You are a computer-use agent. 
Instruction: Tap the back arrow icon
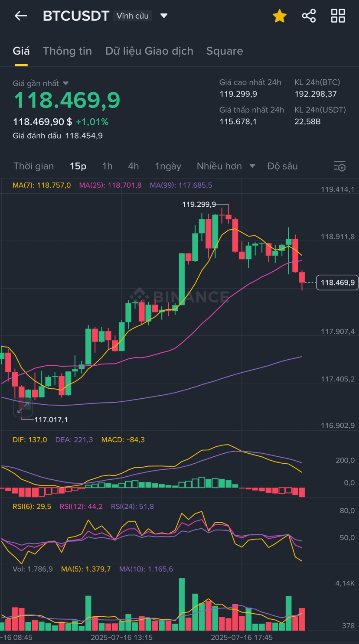tap(21, 16)
